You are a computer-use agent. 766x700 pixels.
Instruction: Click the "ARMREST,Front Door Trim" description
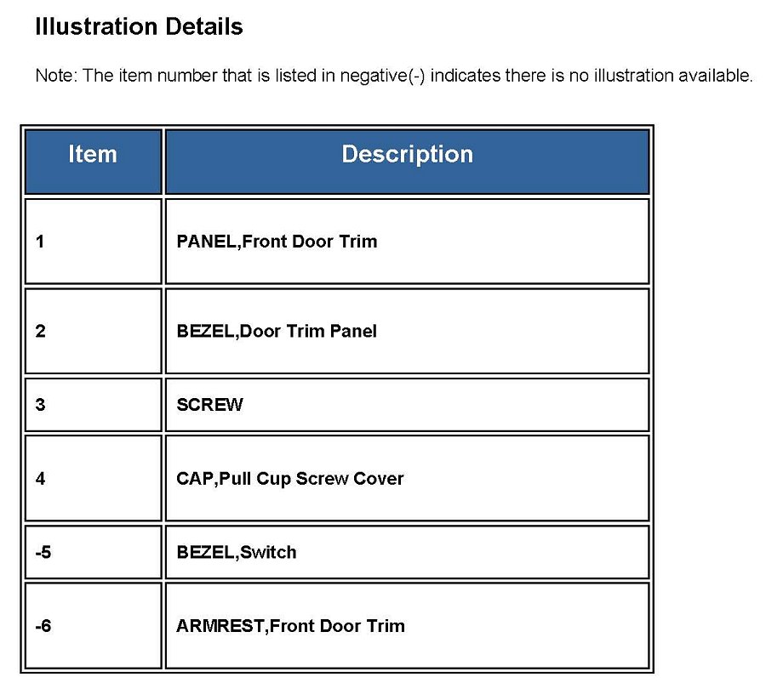[290, 627]
